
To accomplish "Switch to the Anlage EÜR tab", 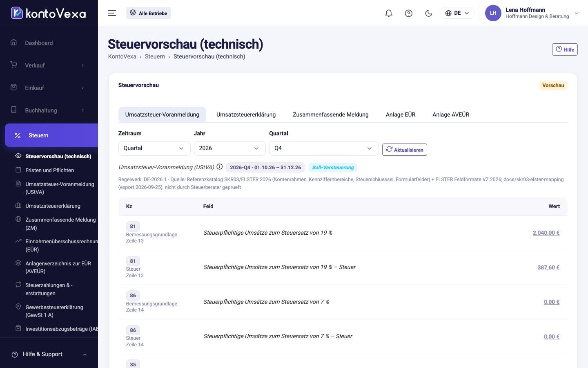I will (401, 114).
